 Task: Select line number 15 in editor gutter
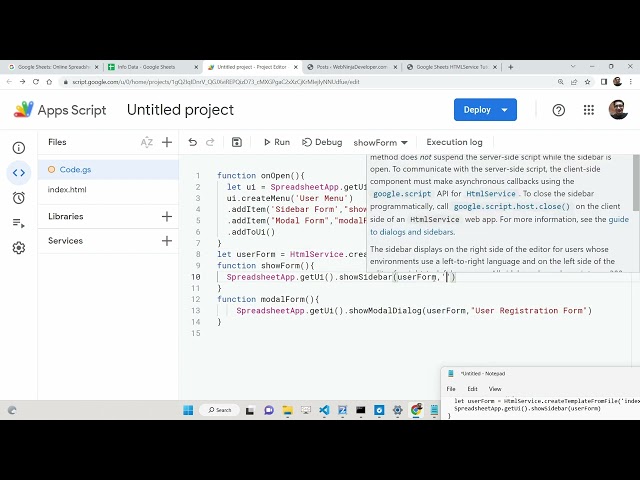(x=196, y=333)
